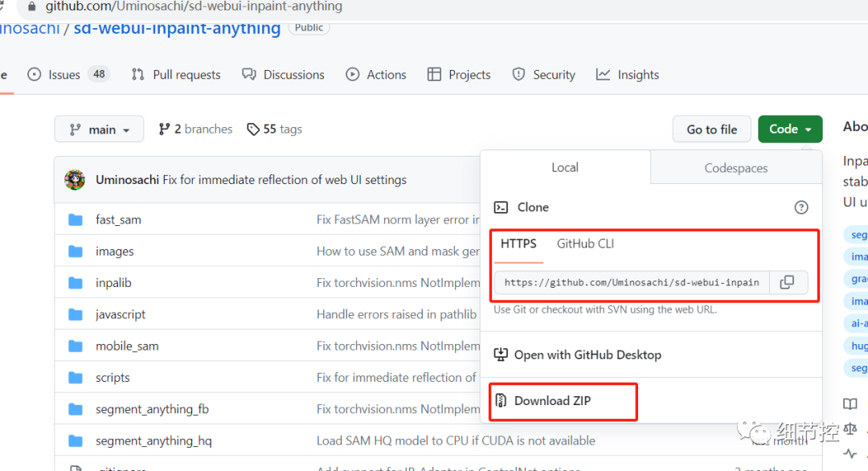Select the HTTPS clone option
Viewport: 868px width, 471px height.
518,244
